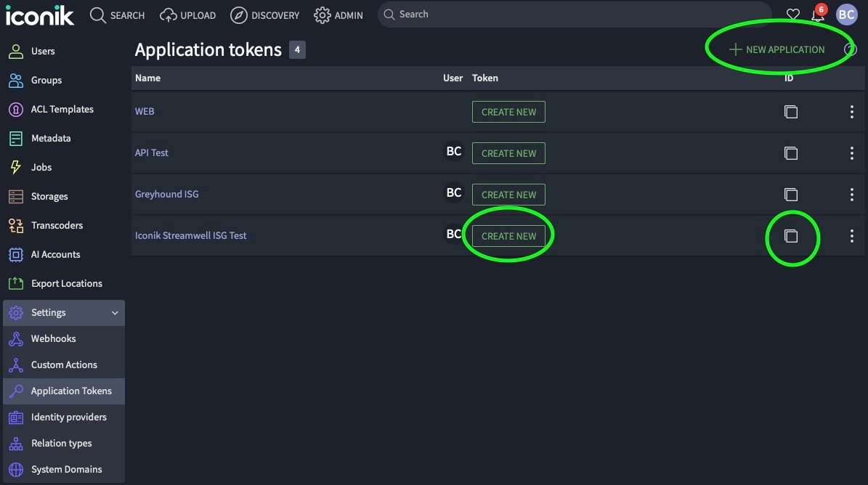Open the three-dot menu for API Test

[x=851, y=153]
